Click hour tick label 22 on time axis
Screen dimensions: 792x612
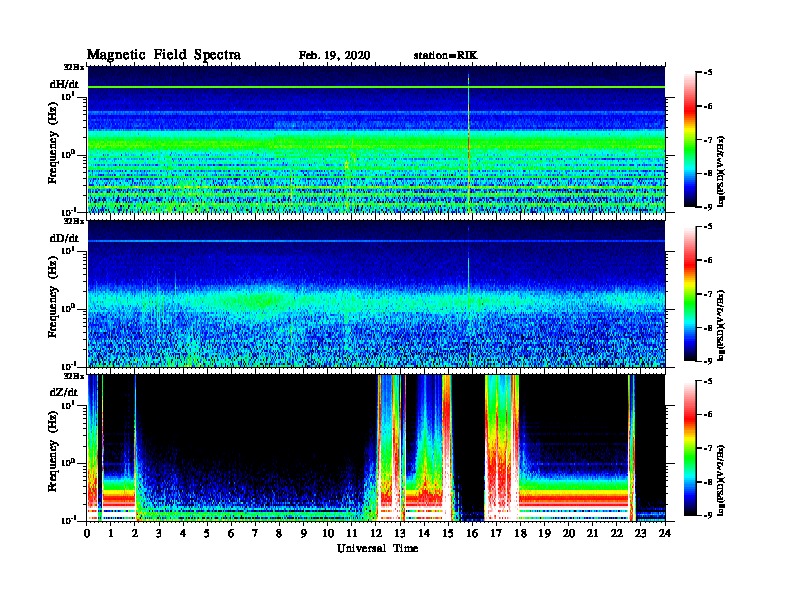point(616,534)
